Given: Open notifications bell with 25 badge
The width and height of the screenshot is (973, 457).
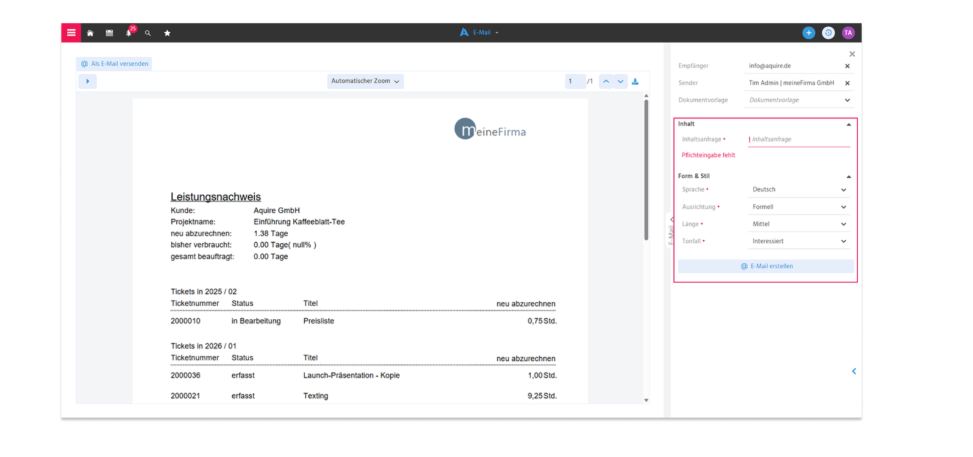Looking at the screenshot, I should pos(129,32).
